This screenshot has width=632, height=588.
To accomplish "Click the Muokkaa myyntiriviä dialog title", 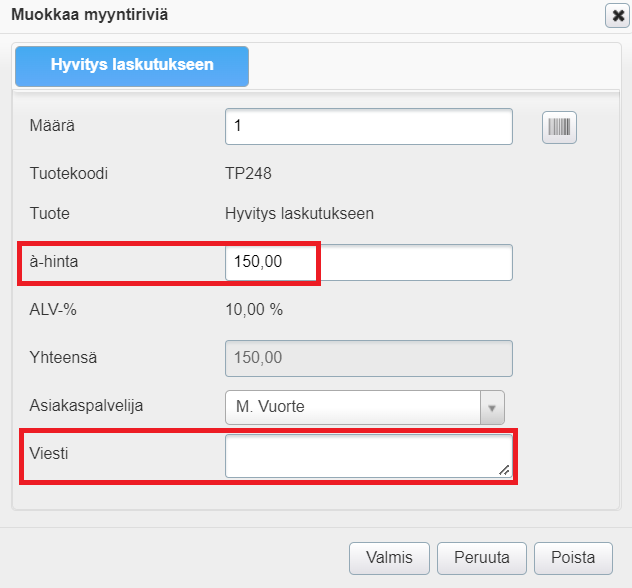I will (x=88, y=14).
